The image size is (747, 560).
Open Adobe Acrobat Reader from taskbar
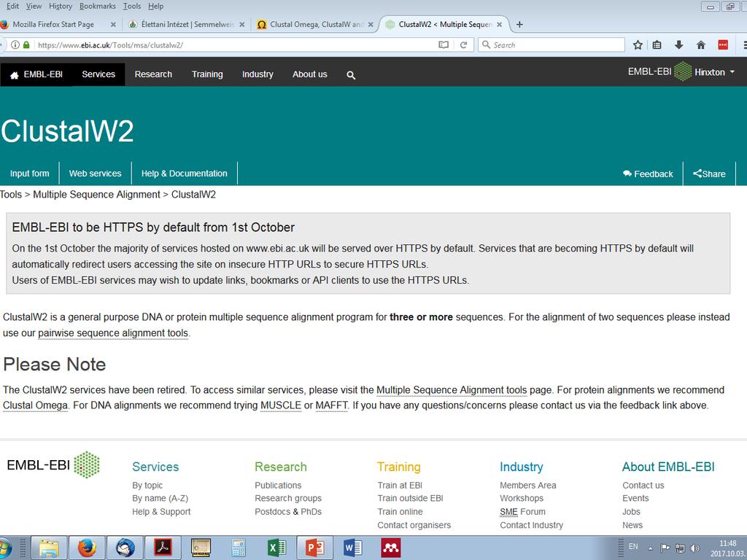coord(163,548)
